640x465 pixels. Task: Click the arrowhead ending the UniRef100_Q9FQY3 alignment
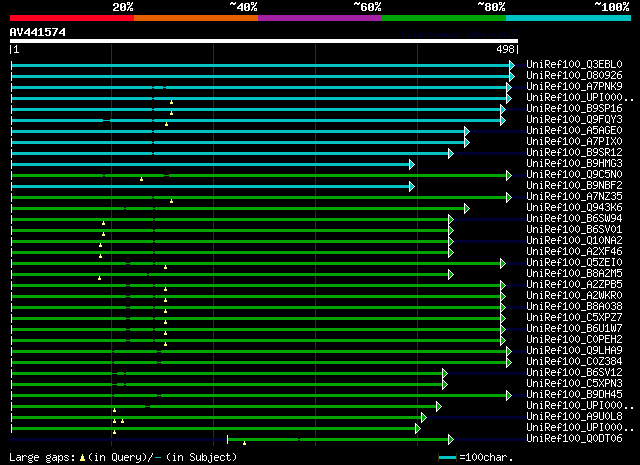[503, 120]
